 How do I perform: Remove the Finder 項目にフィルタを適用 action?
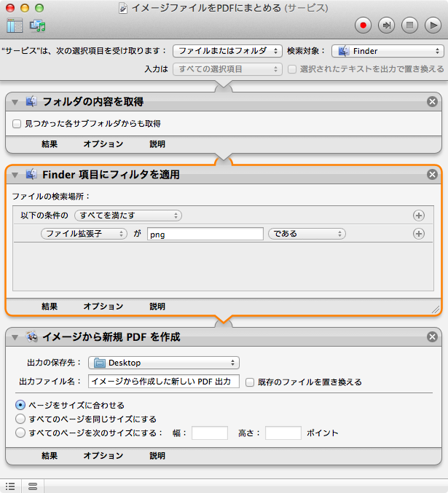432,175
